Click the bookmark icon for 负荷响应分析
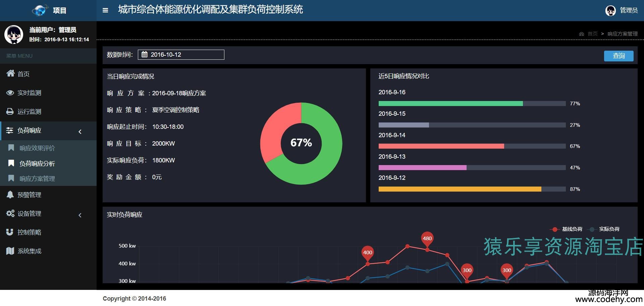The height and width of the screenshot is (306, 644). coord(11,163)
